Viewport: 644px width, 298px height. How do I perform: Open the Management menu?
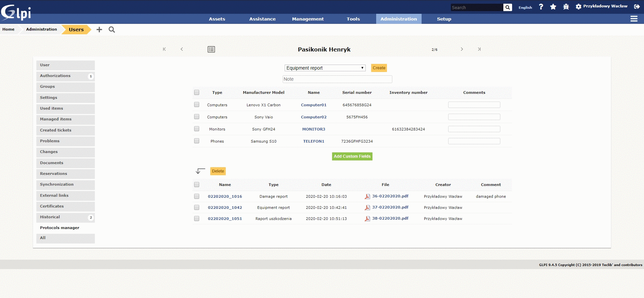[x=308, y=19]
